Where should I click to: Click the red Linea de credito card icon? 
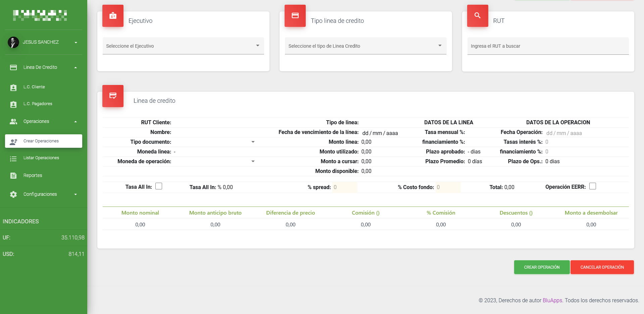pyautogui.click(x=113, y=96)
